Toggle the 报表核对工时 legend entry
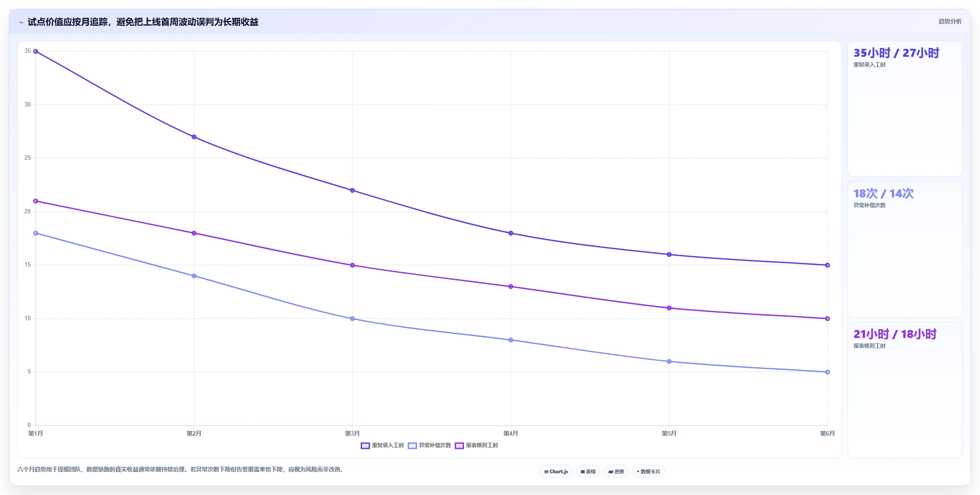The image size is (980, 495). pyautogui.click(x=476, y=445)
